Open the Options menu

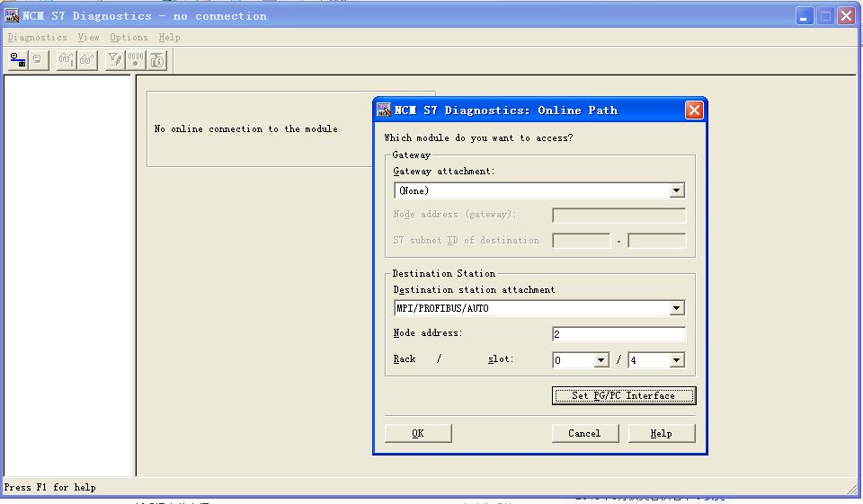(x=129, y=38)
